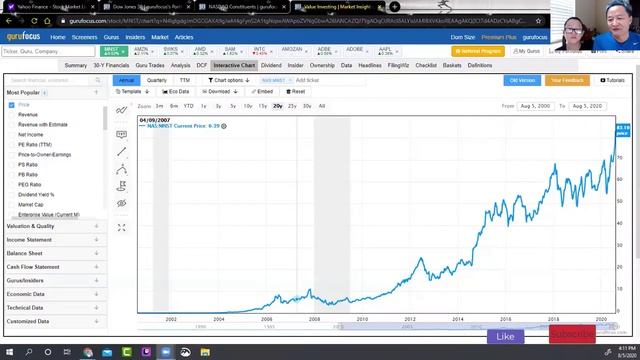Click the indicator list scrollbar
Viewport: 640px width, 360px height.
tap(105, 118)
